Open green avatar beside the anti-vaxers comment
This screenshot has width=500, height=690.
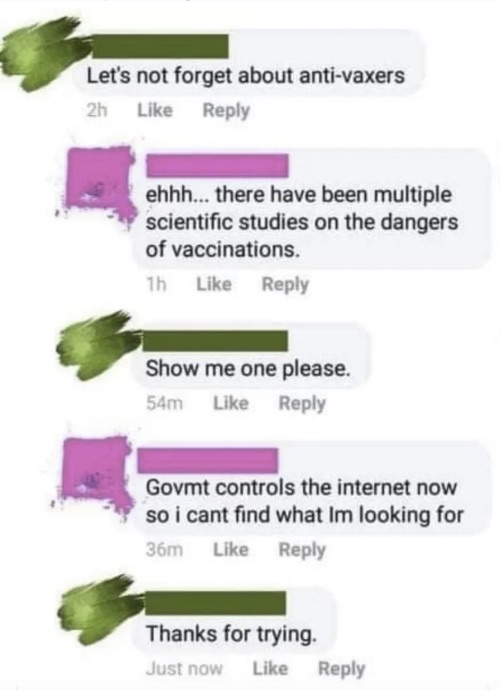[42, 55]
